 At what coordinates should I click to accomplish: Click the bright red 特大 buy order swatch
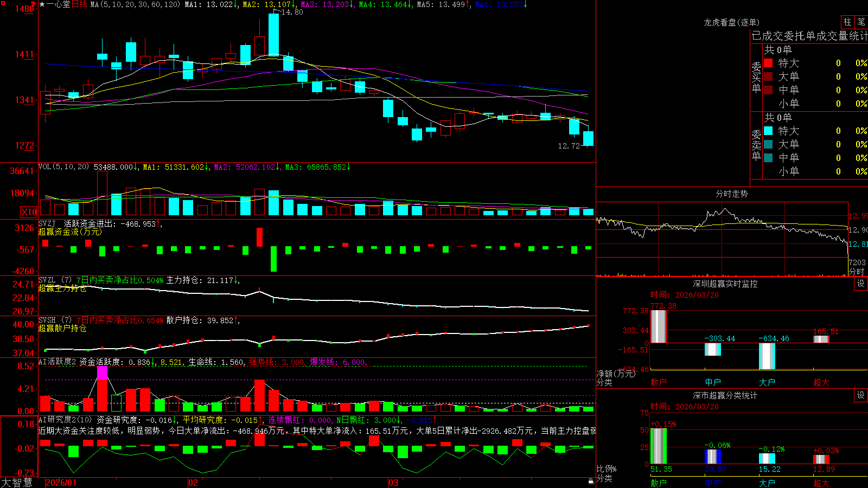pos(768,63)
